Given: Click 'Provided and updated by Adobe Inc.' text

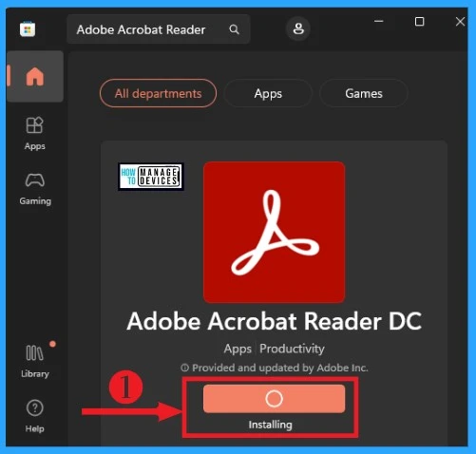Looking at the screenshot, I should tap(280, 368).
